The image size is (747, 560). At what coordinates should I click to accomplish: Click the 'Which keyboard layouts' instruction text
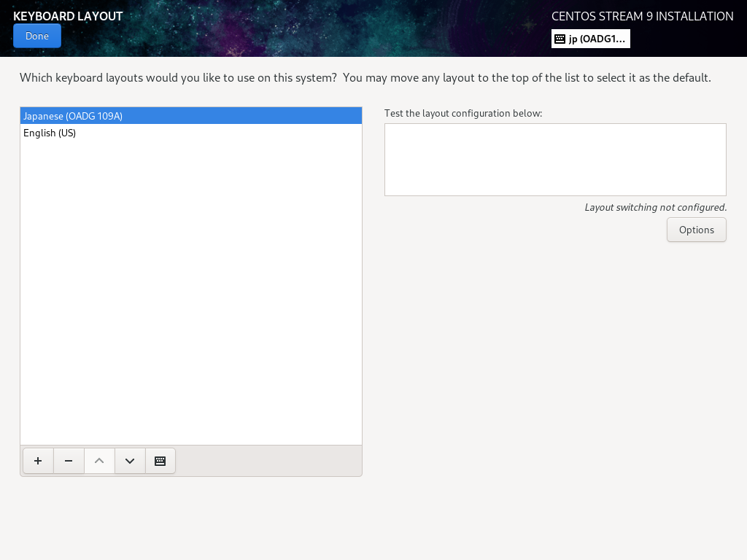pos(365,77)
